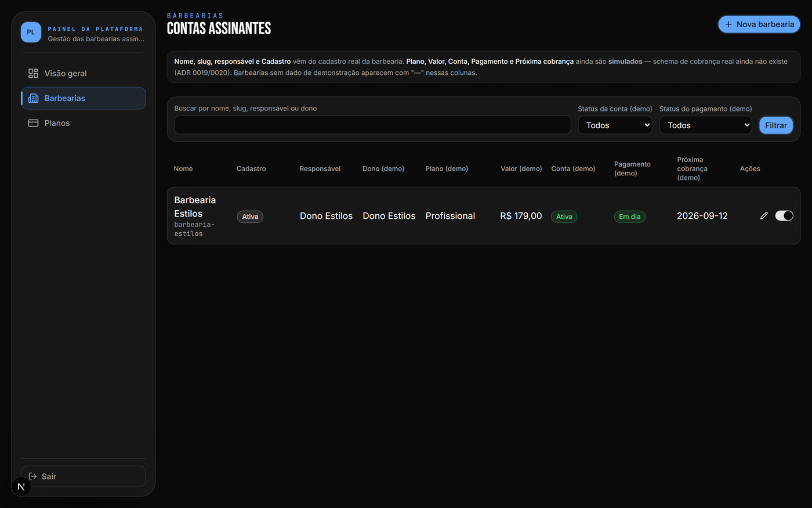Screen dimensions: 812x508
Task: Click the Responsável column header
Action: tap(320, 168)
